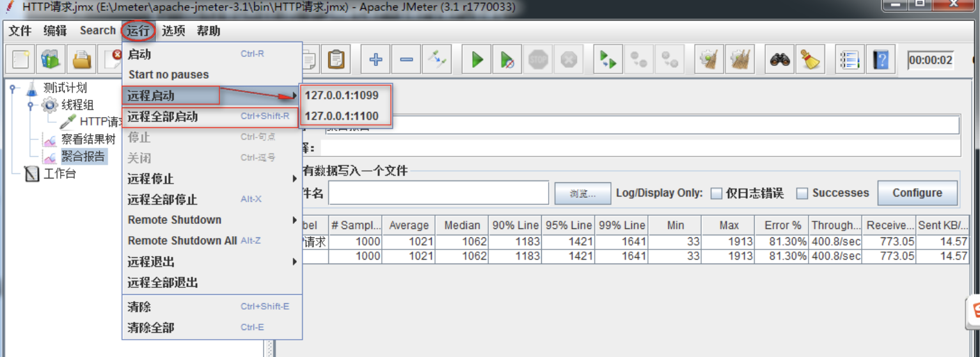Open the 文件 menu
This screenshot has height=357, width=980.
[20, 30]
